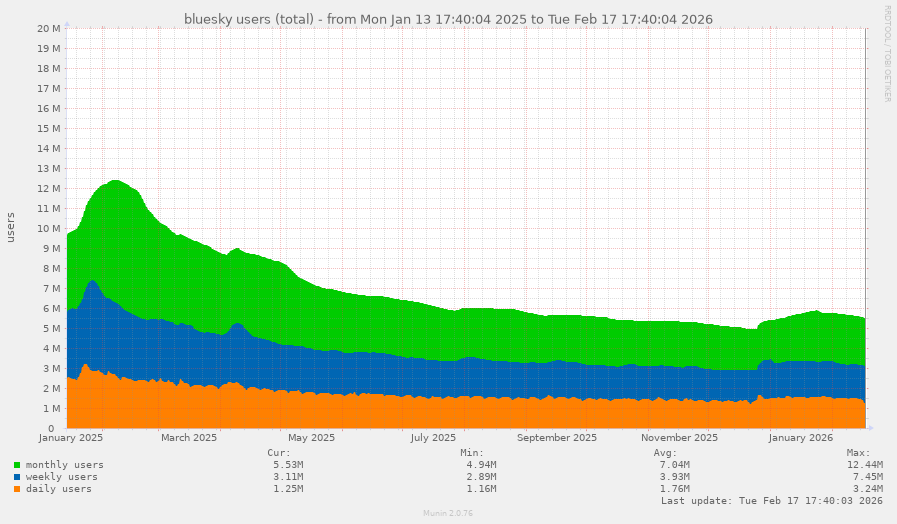Click the green monthly users legend swatch
This screenshot has height=524, width=897.
[17, 465]
